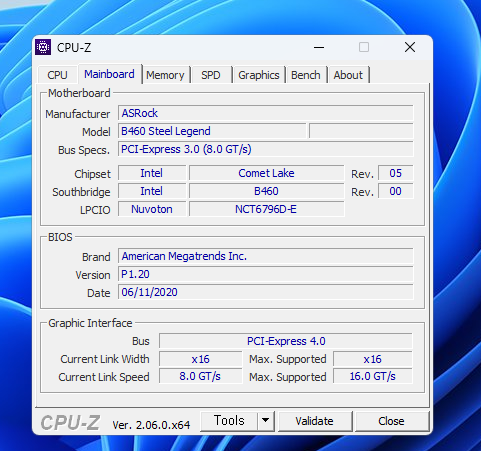Click the Current Link Width x16 value

pyautogui.click(x=200, y=359)
